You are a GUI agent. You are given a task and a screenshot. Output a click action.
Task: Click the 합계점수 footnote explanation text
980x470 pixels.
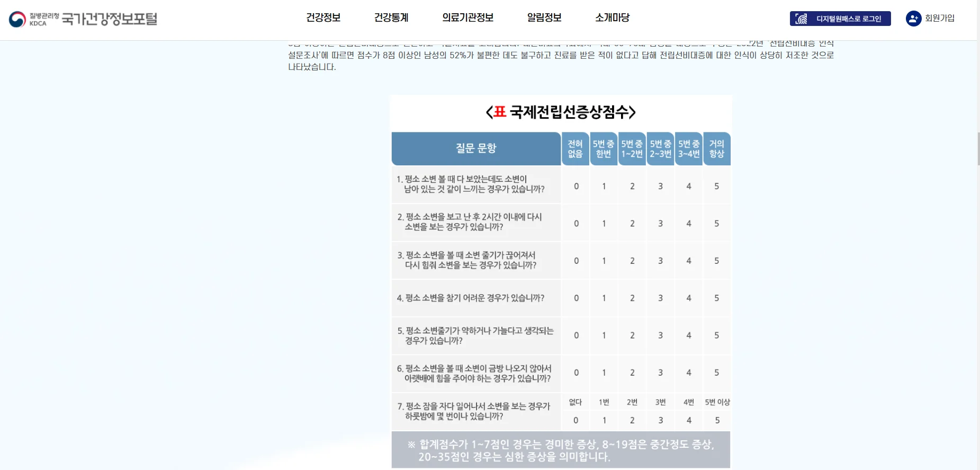click(x=561, y=450)
